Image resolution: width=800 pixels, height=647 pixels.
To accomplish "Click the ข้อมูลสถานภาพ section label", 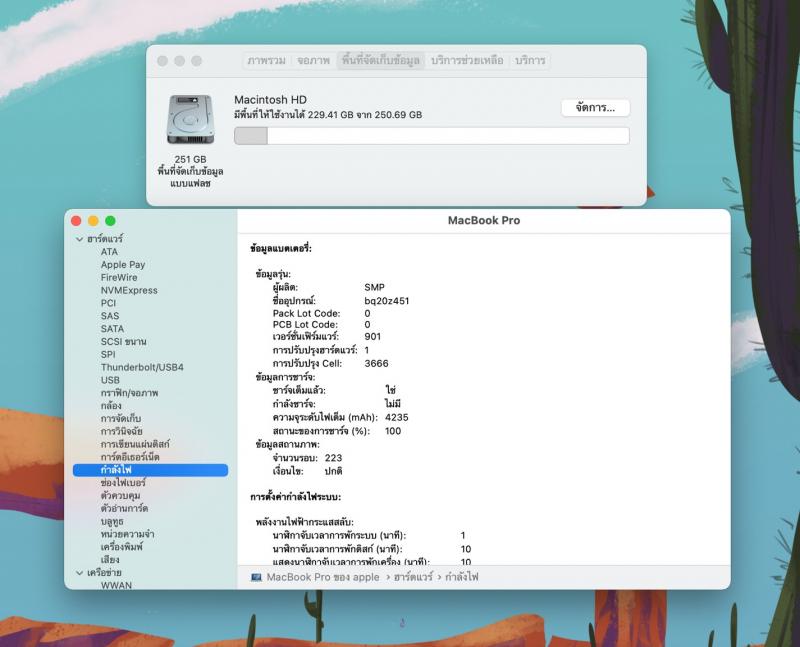I will coord(287,444).
